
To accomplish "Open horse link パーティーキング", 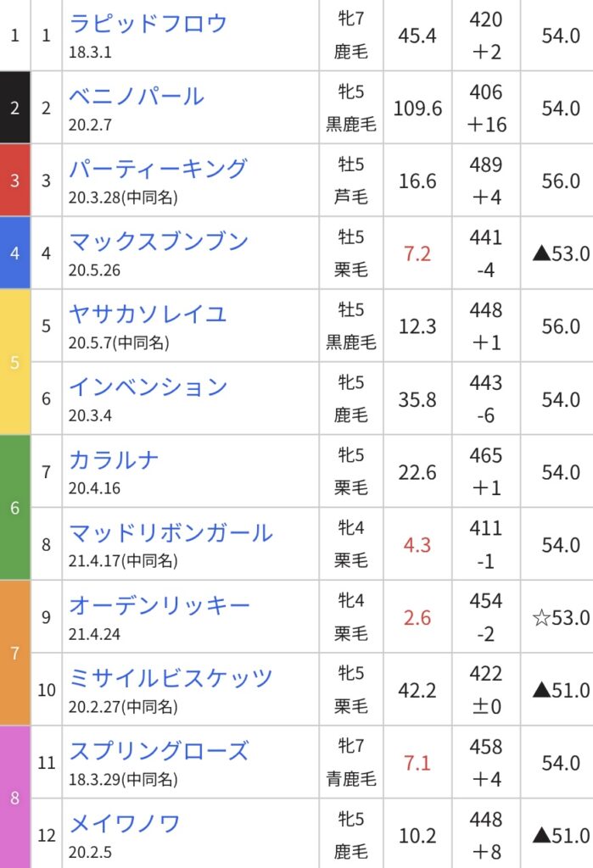I will (158, 169).
